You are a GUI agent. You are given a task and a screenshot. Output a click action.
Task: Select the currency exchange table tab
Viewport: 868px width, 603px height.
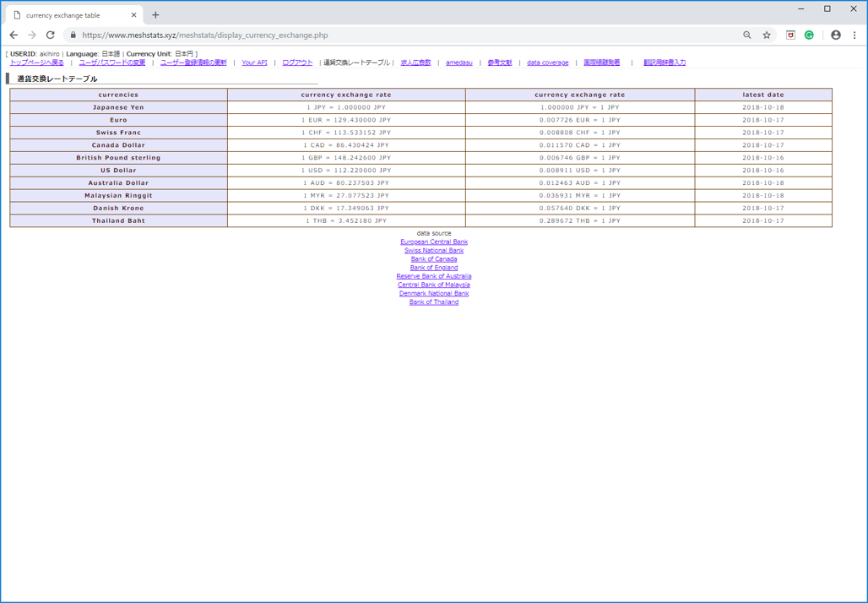tap(68, 15)
